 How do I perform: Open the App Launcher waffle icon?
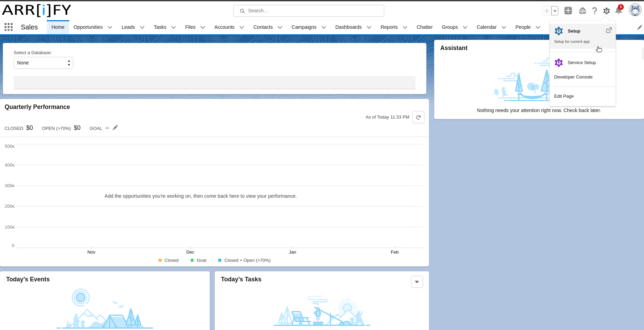(x=8, y=27)
